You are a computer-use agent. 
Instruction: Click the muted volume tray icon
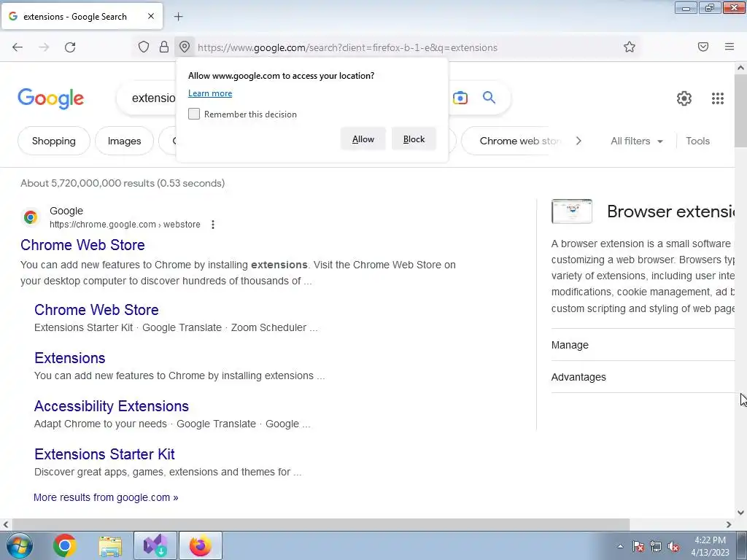[x=673, y=546]
